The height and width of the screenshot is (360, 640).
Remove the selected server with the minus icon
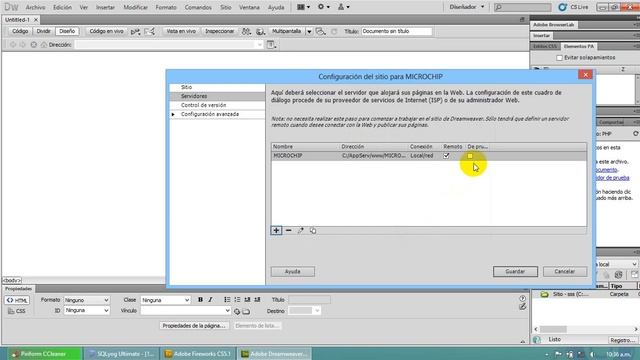(289, 231)
